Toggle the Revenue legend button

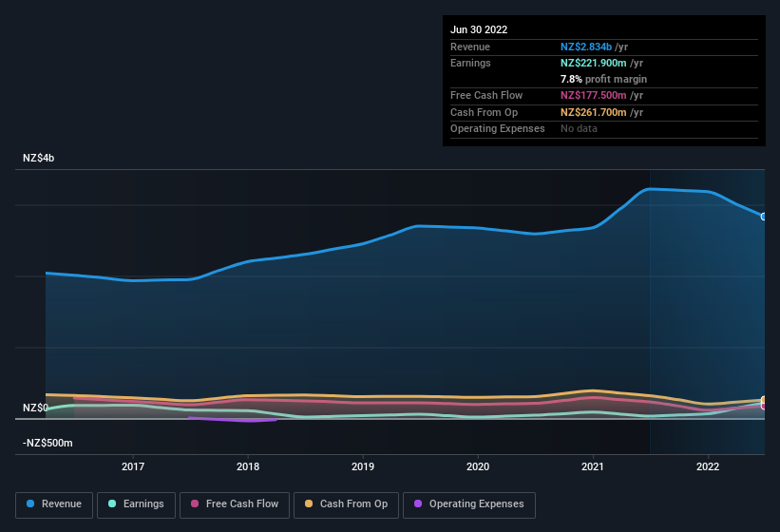(x=54, y=504)
